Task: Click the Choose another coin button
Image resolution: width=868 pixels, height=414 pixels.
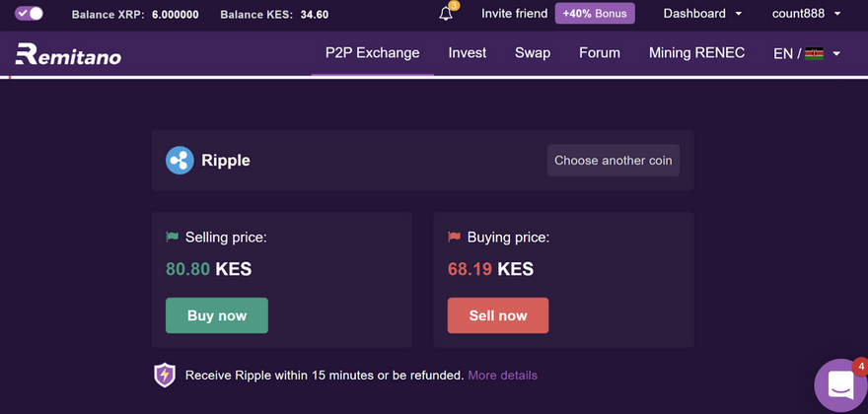Action: [x=613, y=161]
